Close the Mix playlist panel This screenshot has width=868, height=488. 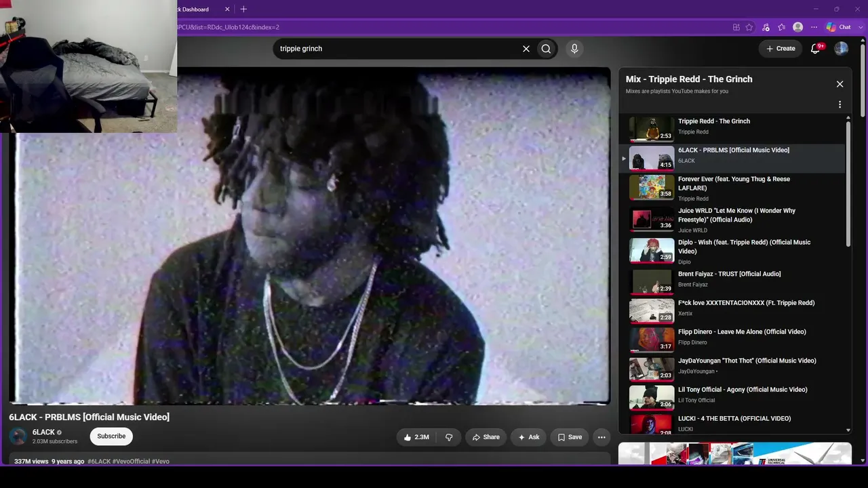point(840,84)
